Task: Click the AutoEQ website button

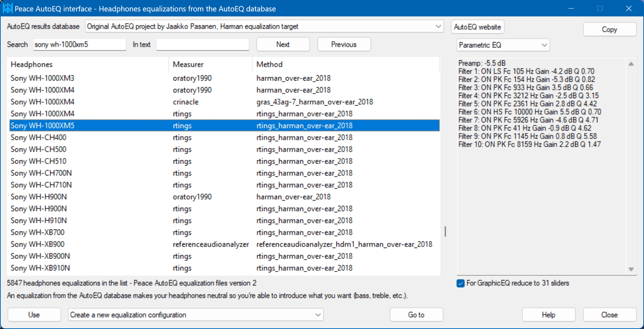Action: [478, 26]
